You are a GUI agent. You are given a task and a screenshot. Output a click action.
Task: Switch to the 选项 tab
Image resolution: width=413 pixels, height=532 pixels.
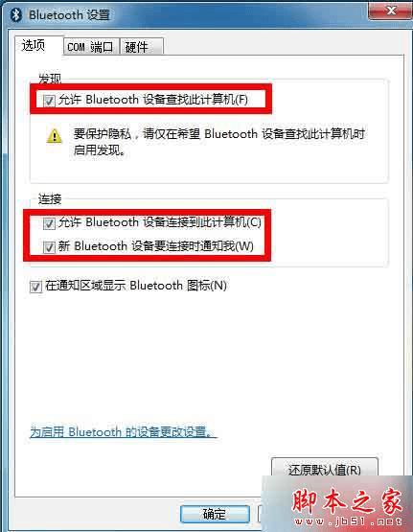[x=34, y=45]
